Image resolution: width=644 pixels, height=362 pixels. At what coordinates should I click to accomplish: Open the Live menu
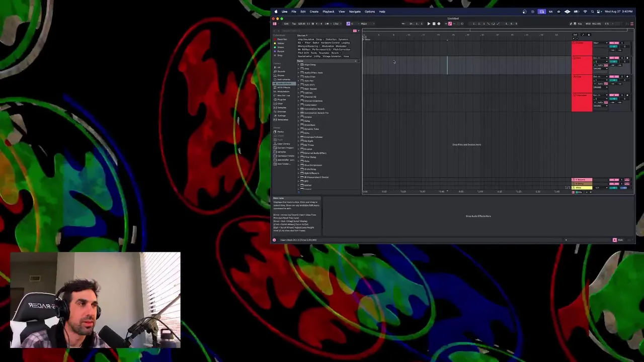click(x=284, y=12)
